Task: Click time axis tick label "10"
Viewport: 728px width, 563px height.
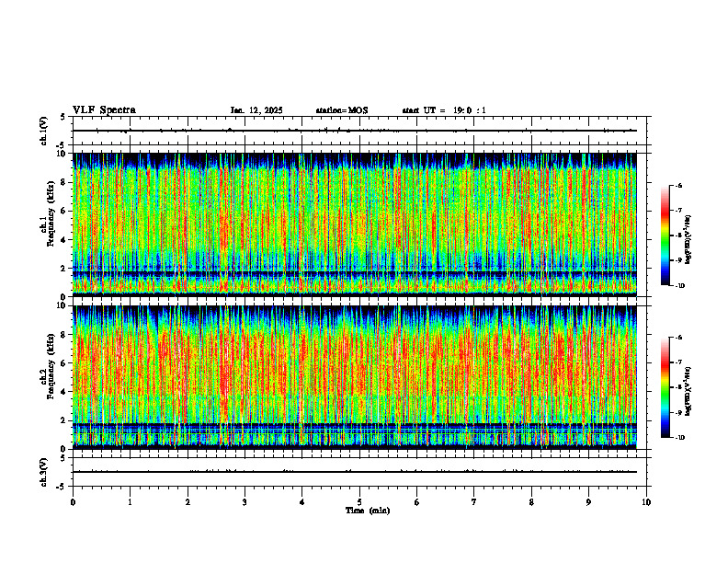Action: point(646,502)
